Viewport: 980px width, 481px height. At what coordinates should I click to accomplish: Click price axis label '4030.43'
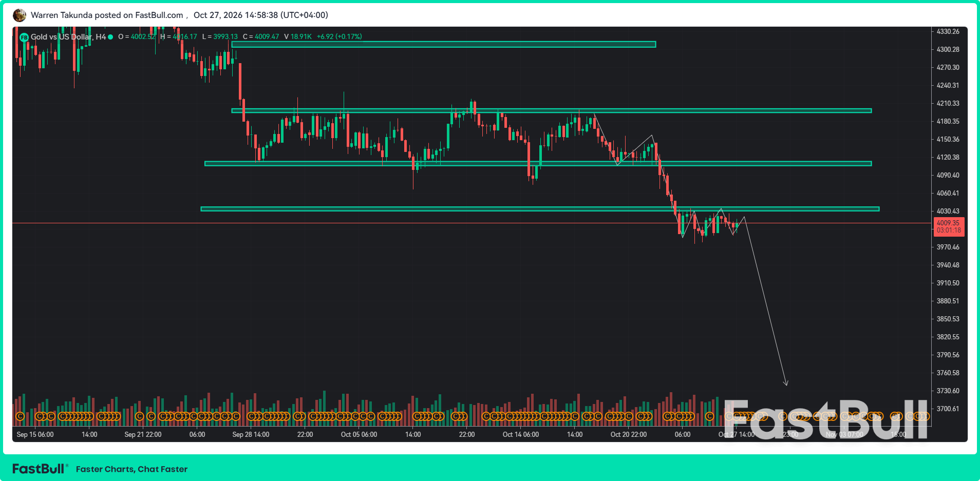pos(948,211)
